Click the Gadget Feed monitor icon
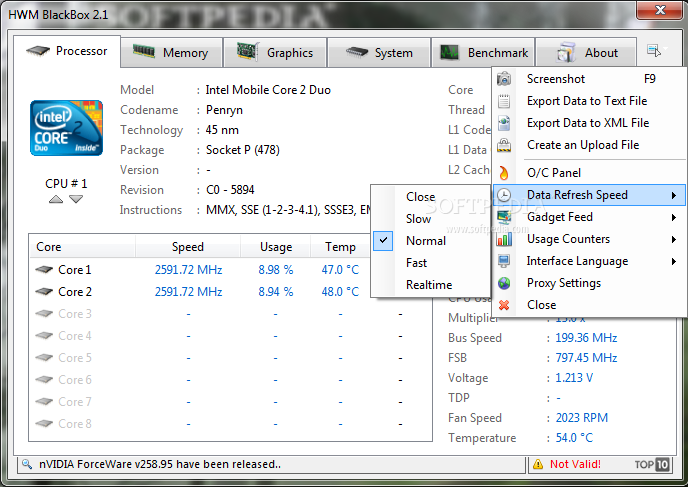 click(504, 217)
